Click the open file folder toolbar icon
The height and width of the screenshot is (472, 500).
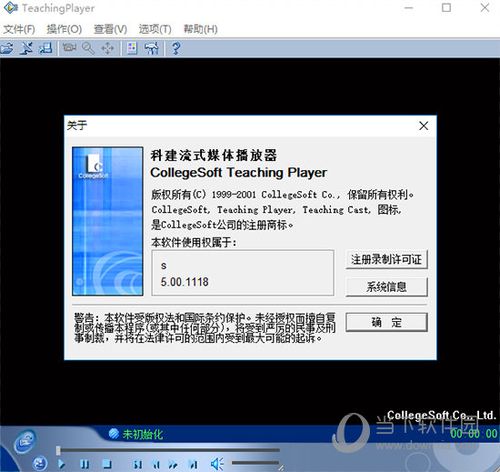pyautogui.click(x=7, y=48)
